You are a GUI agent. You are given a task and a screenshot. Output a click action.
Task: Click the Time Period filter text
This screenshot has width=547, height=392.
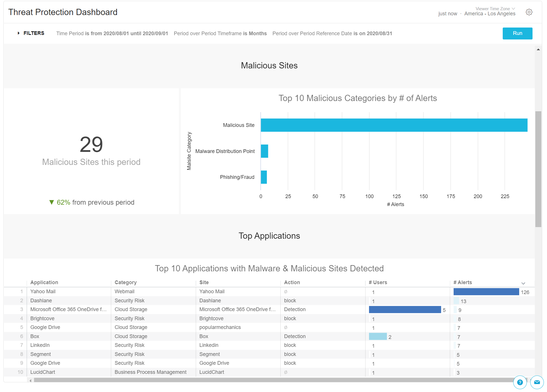coord(112,33)
